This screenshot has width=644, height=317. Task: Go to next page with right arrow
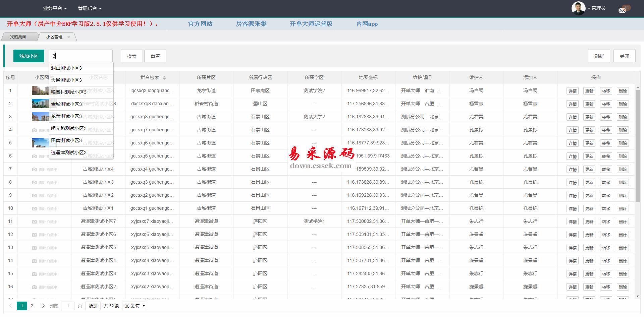[x=43, y=306]
